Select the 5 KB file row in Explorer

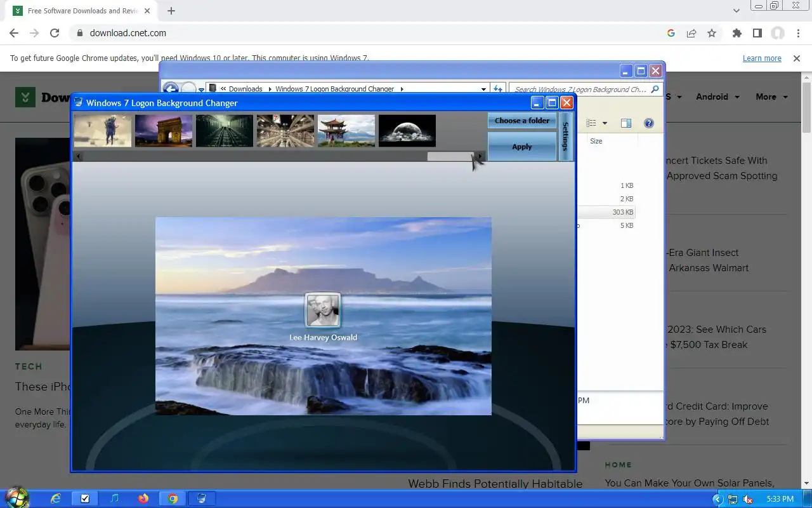point(606,225)
